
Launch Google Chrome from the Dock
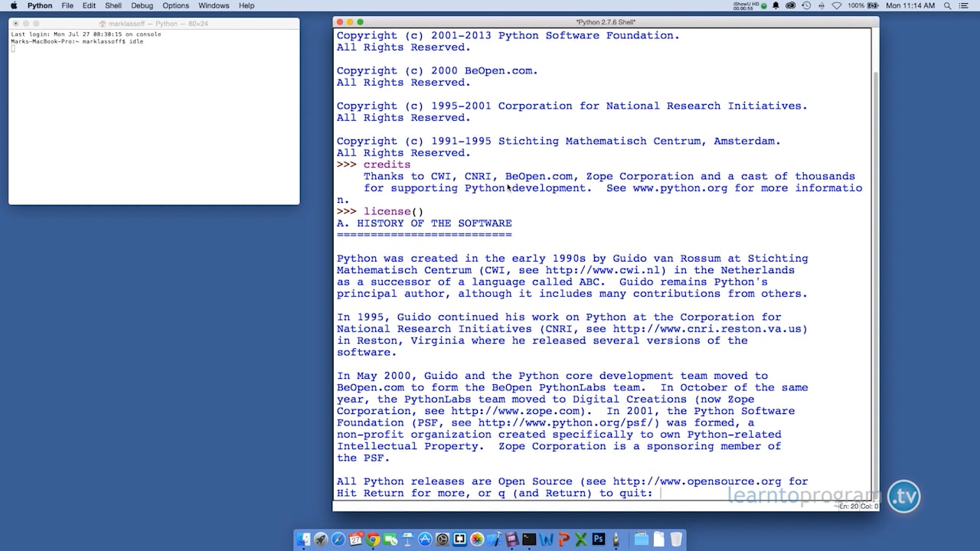[x=373, y=540]
